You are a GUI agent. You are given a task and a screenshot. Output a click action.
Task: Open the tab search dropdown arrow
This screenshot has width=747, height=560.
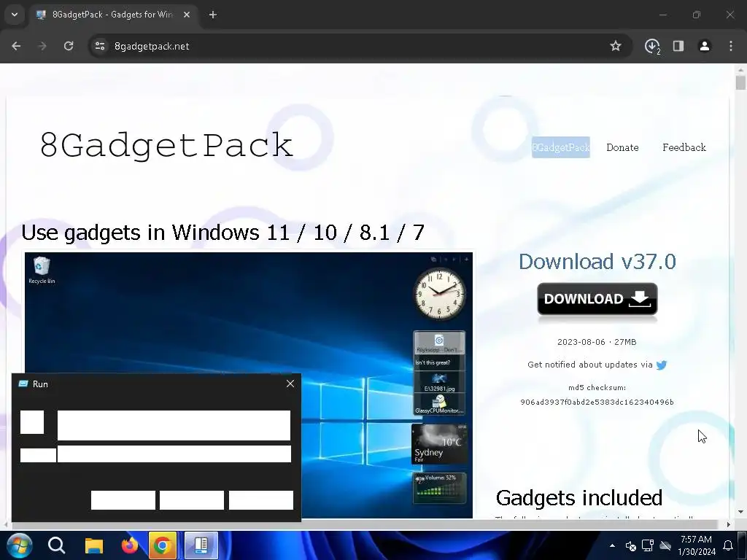coord(15,15)
